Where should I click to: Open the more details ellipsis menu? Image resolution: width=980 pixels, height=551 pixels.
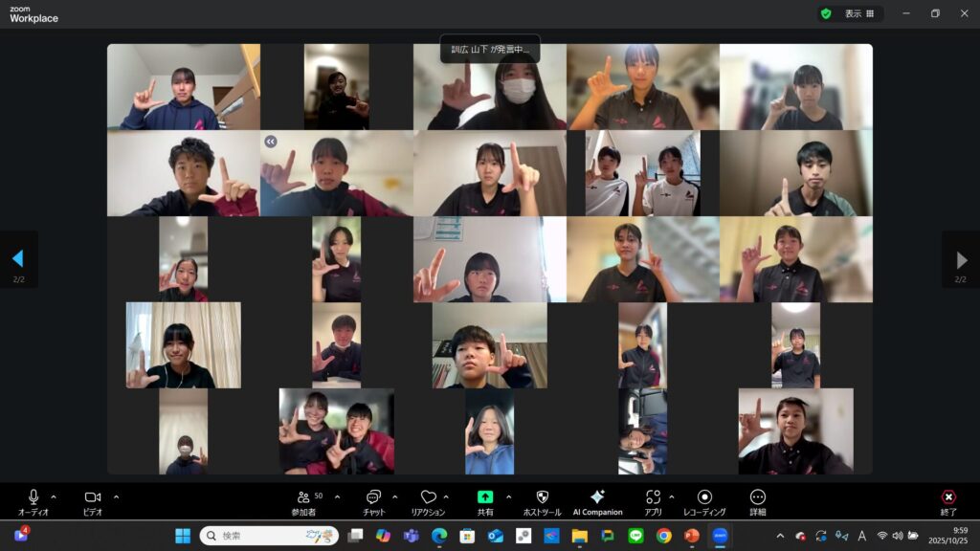pos(758,497)
